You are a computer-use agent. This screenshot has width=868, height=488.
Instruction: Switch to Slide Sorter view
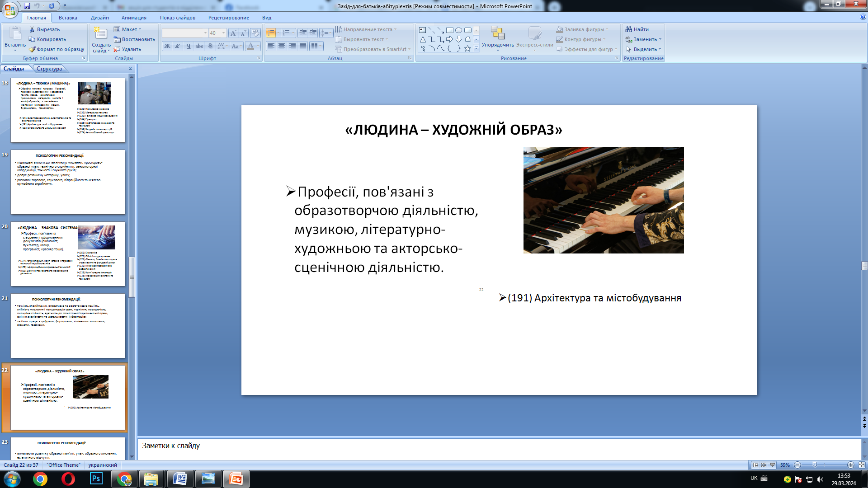(x=764, y=465)
